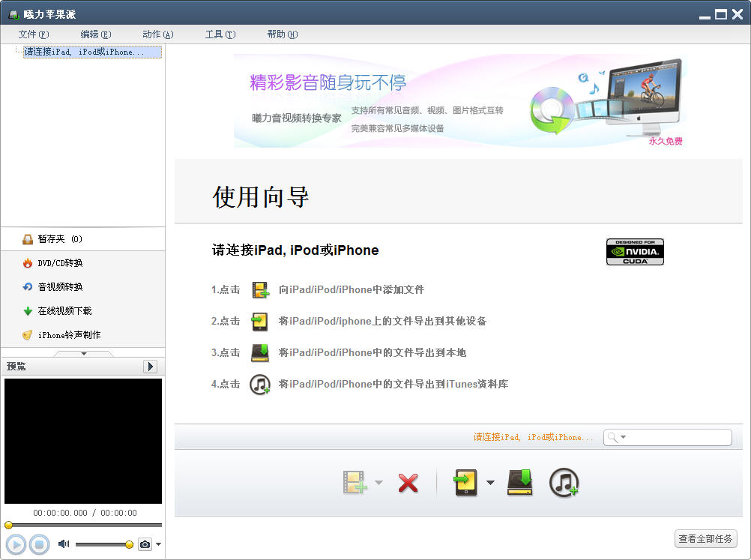Click toolbar export-to-iTunes music button
Viewport: 751px width, 560px height.
click(x=564, y=482)
